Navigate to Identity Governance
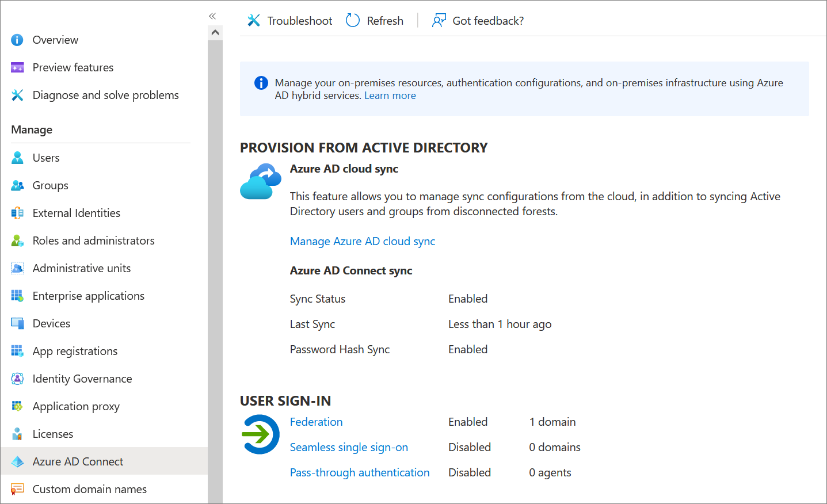Viewport: 827px width, 504px height. click(x=81, y=378)
